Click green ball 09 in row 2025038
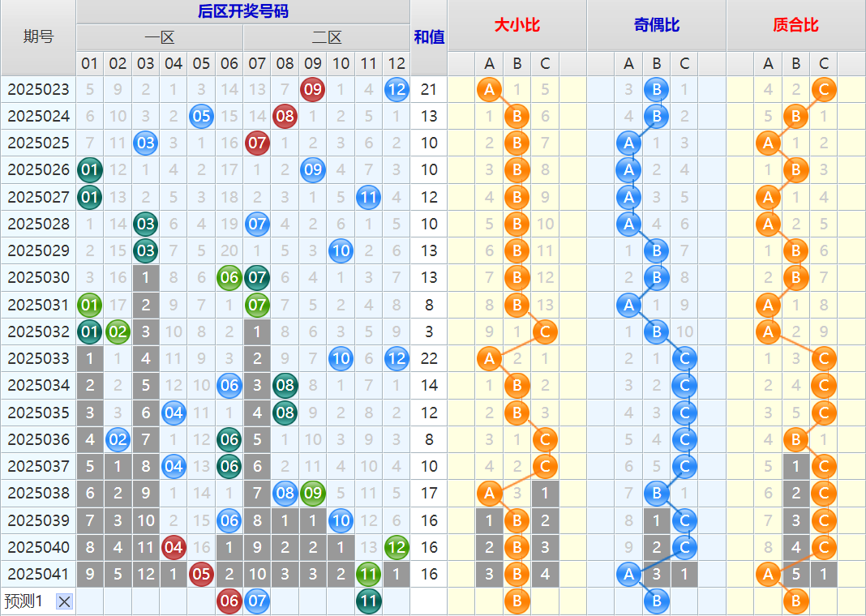 (313, 493)
